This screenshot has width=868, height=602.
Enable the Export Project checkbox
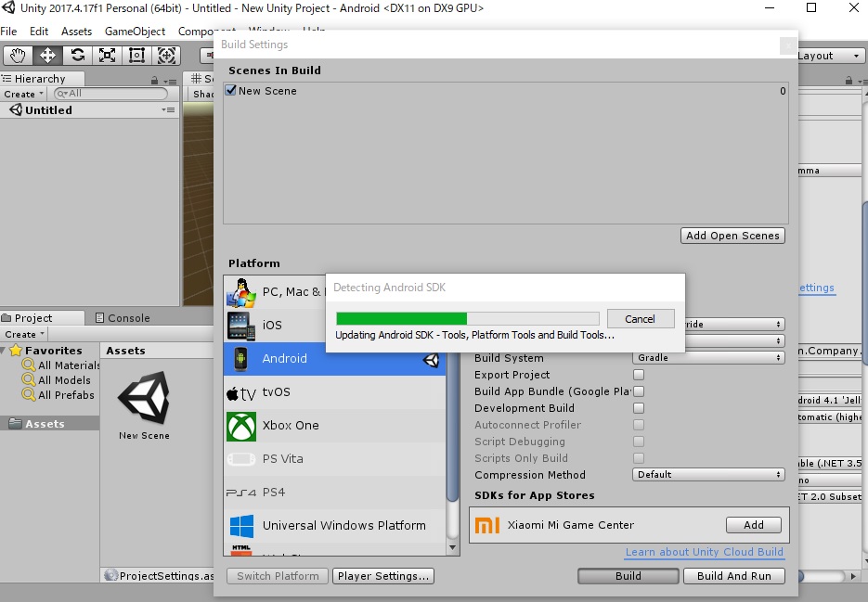[639, 375]
